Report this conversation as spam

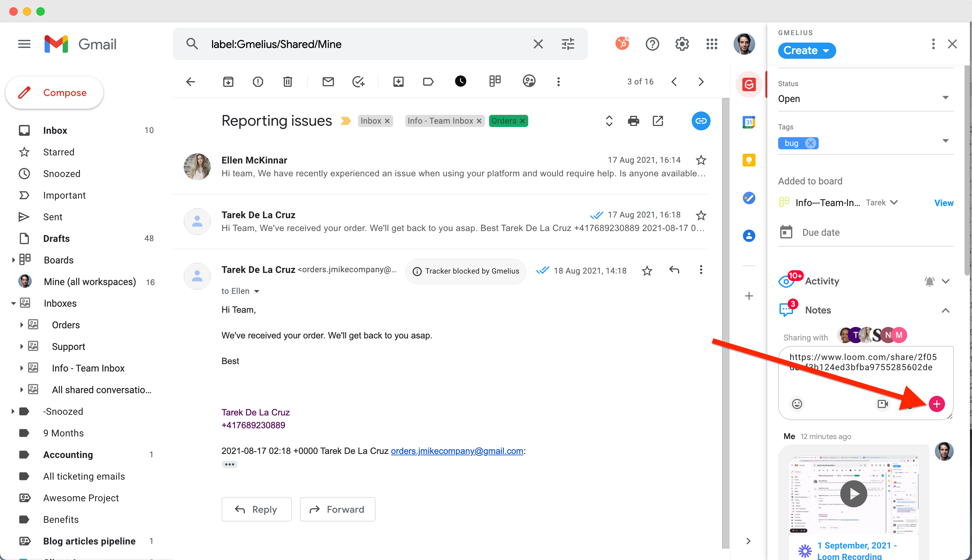(x=258, y=81)
